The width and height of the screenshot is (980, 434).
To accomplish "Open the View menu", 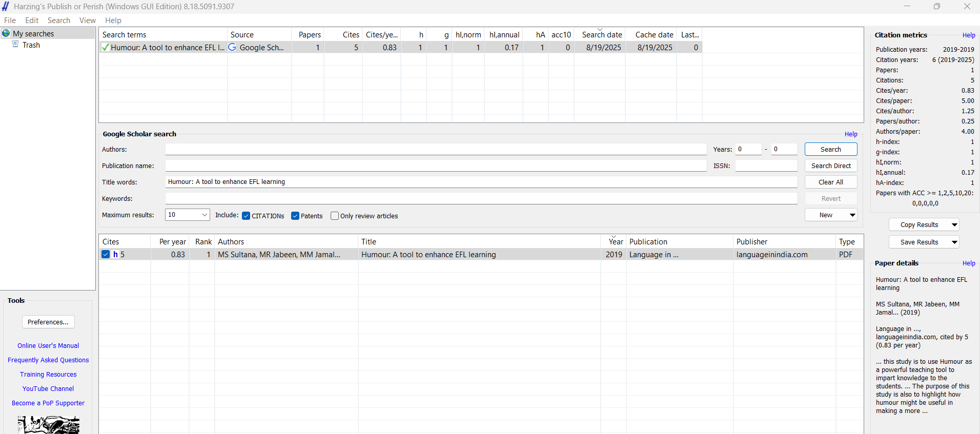I will point(88,20).
